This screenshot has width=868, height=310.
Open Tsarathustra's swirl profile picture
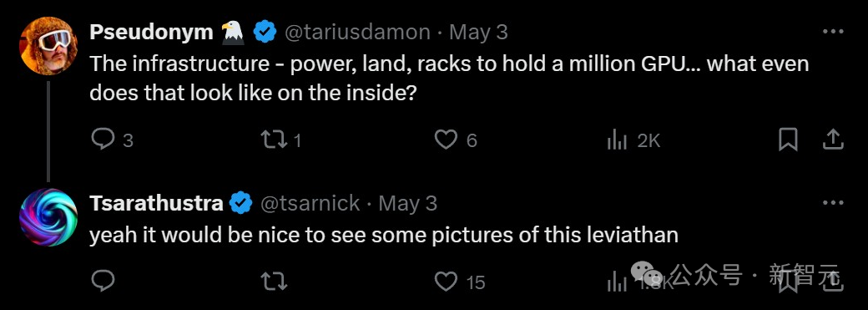[x=48, y=217]
